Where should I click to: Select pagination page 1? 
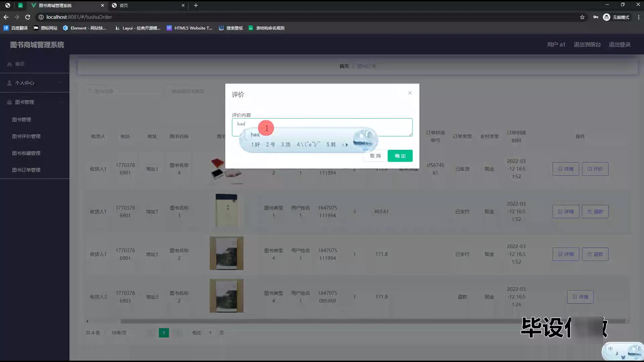tap(164, 333)
